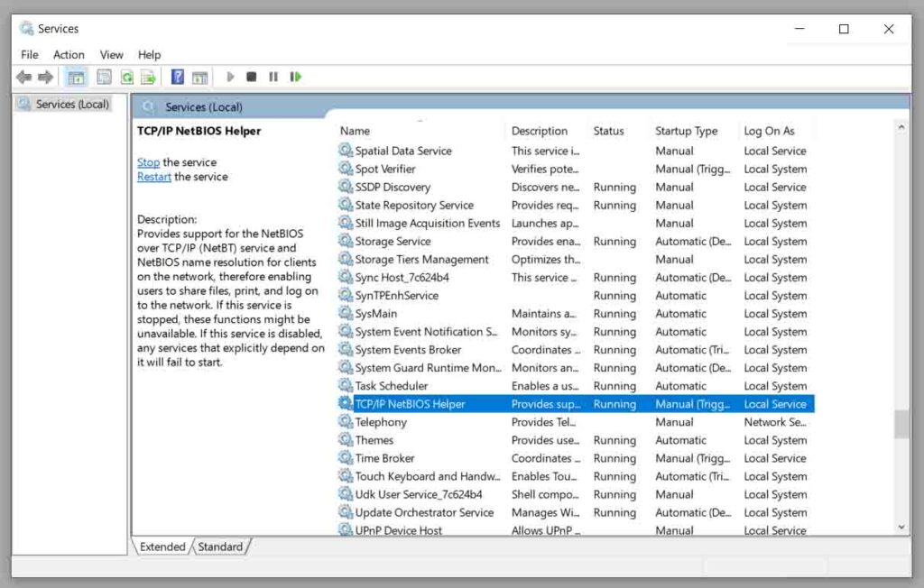Viewport: 924px width, 588px height.
Task: Toggle the Show/Hide Console Tree icon
Action: coord(77,77)
